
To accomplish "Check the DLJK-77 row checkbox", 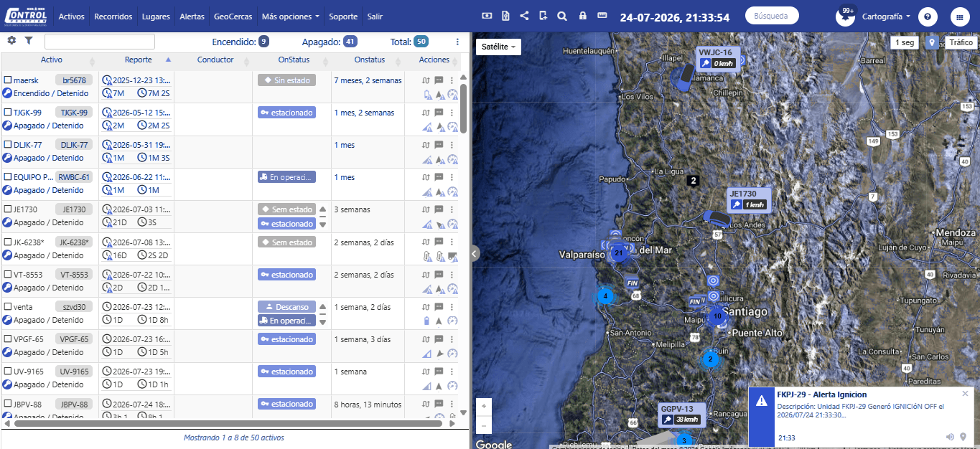I will pyautogui.click(x=8, y=145).
